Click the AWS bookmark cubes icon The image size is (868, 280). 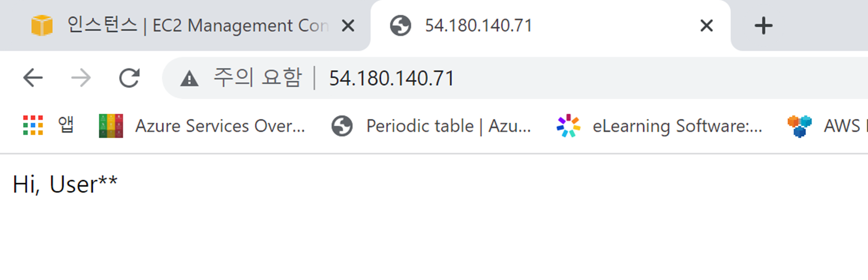(799, 126)
